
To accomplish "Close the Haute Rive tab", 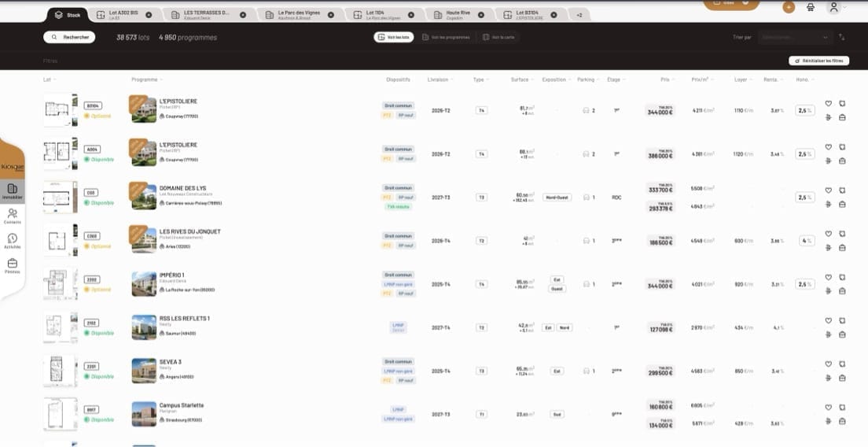I will point(481,15).
